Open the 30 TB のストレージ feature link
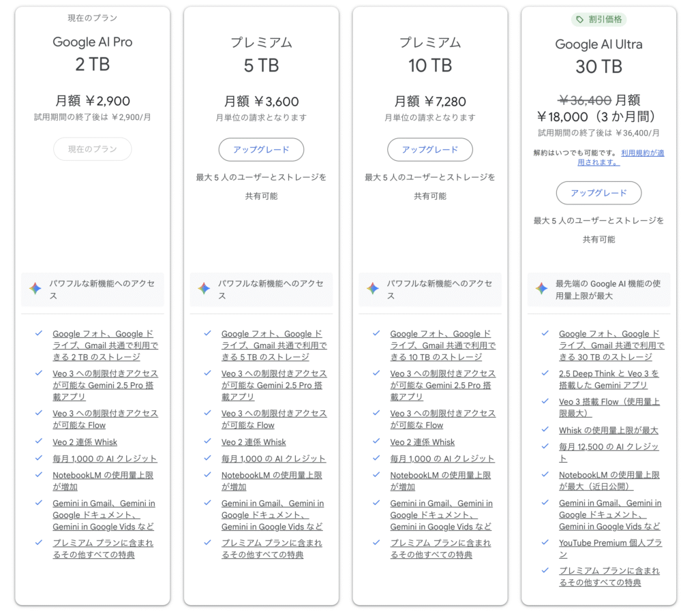This screenshot has width=698, height=616. [x=611, y=345]
